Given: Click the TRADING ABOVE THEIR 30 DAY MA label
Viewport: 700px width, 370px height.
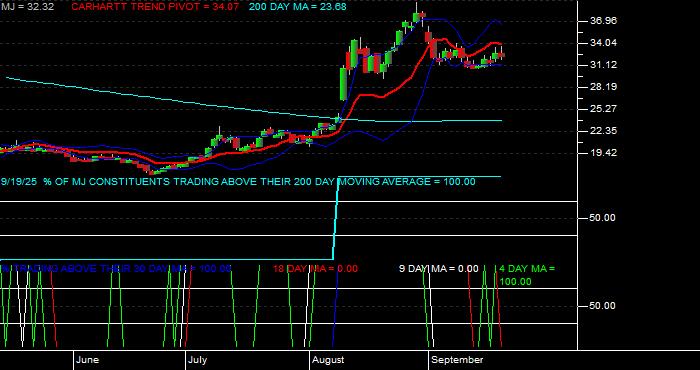Looking at the screenshot, I should pos(116,269).
